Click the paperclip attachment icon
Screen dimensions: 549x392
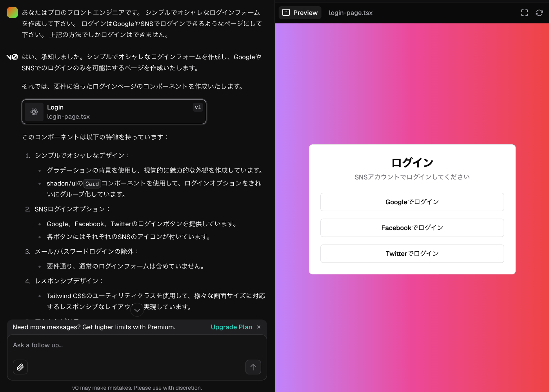(20, 367)
